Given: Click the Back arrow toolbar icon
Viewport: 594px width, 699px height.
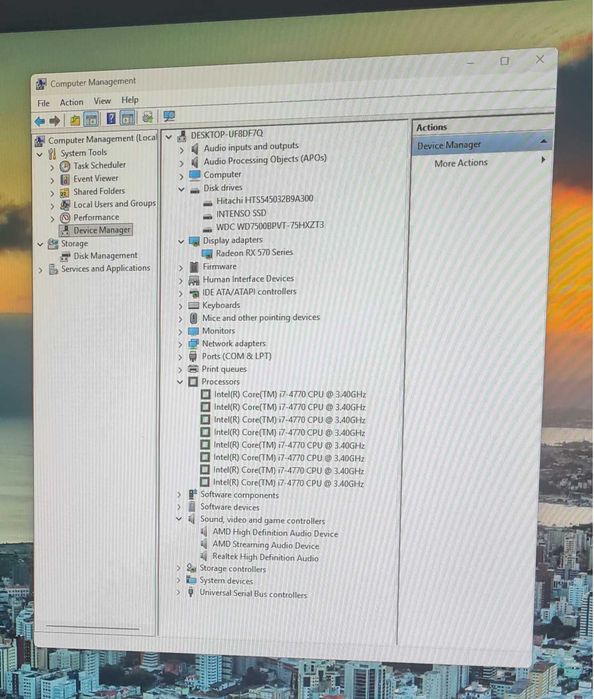Looking at the screenshot, I should point(40,121).
